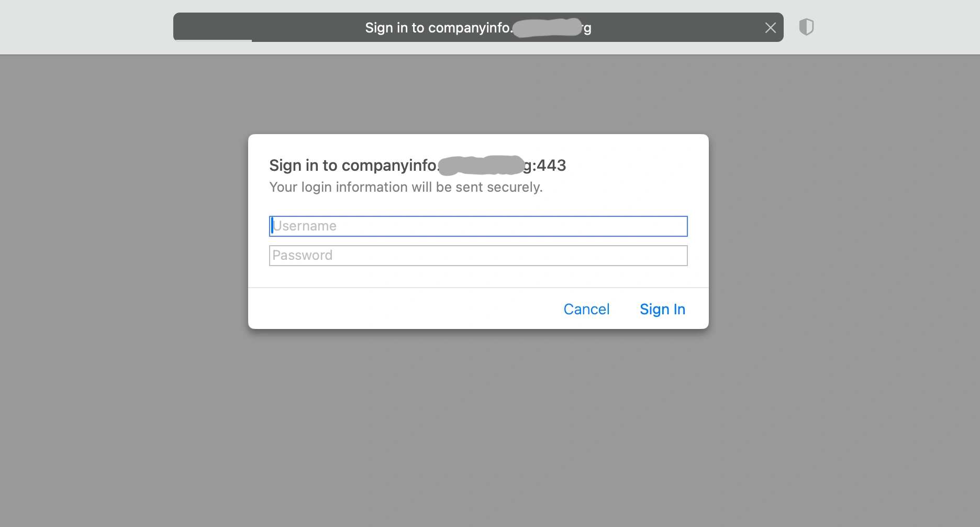
Task: Focus the Username field
Action: 478,226
